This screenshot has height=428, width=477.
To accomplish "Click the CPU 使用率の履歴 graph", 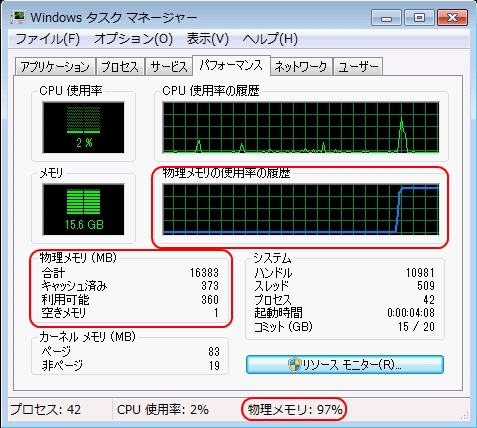I will 301,128.
